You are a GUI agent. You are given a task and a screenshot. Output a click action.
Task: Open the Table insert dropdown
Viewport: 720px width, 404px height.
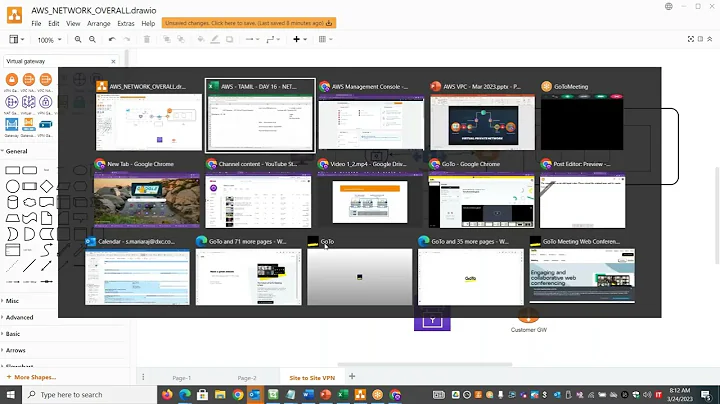pyautogui.click(x=325, y=39)
